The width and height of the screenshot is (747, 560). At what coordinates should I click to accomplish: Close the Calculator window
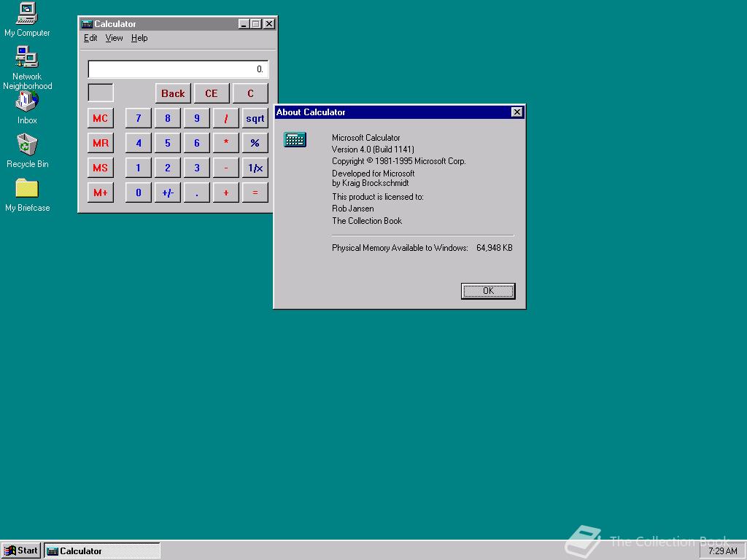[x=269, y=24]
